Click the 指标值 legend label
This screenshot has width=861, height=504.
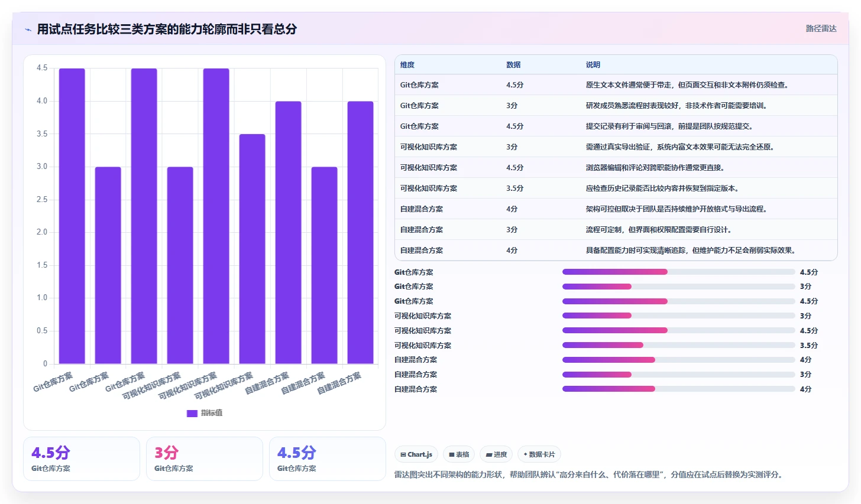click(x=212, y=413)
